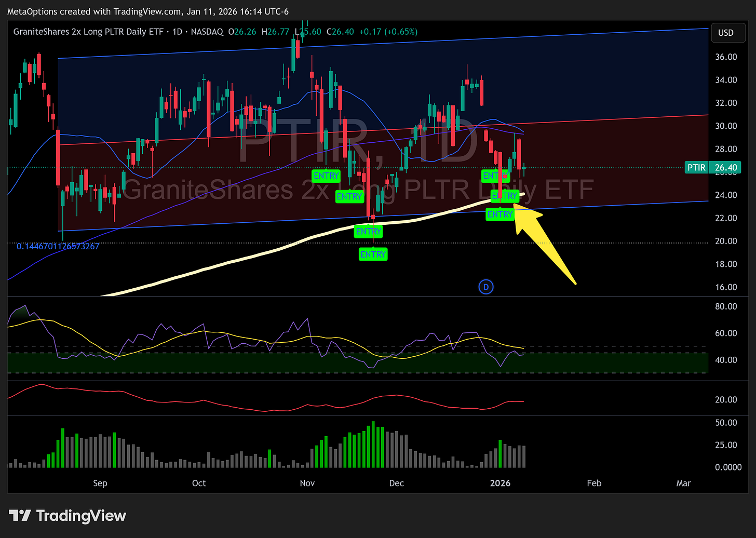Click the Fibonacci level value 0.1446701126573267
The width and height of the screenshot is (756, 538).
point(59,246)
